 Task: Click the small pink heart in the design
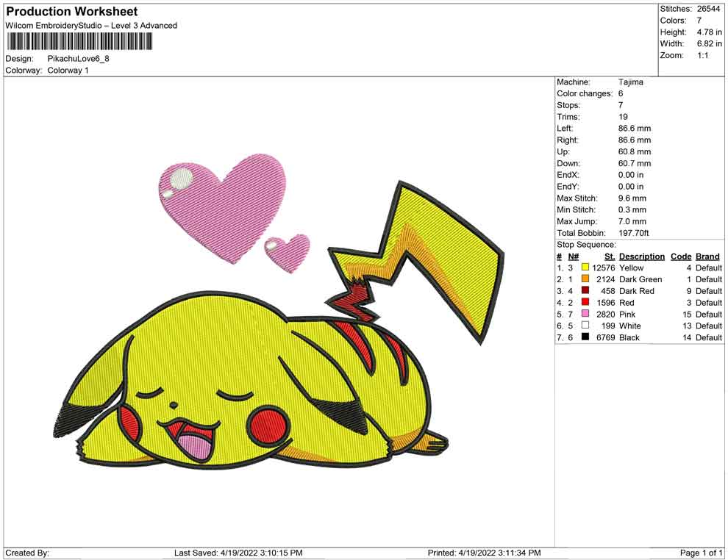click(287, 254)
